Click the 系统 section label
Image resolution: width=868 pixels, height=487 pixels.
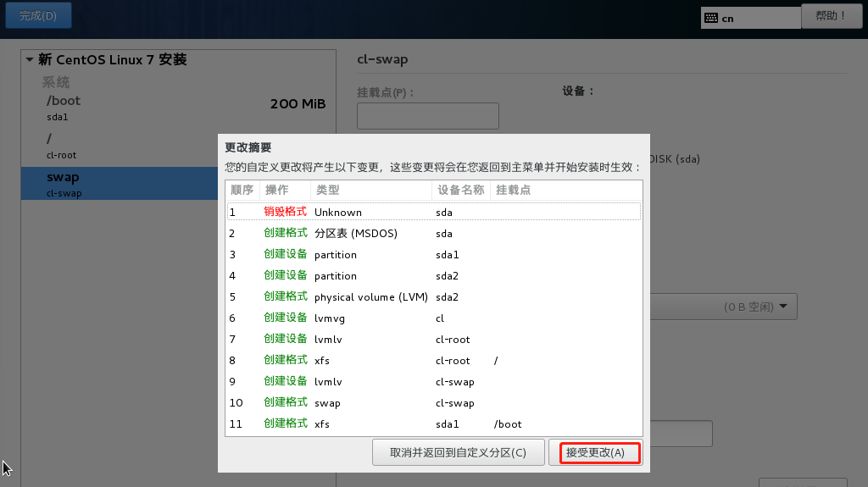(x=56, y=82)
